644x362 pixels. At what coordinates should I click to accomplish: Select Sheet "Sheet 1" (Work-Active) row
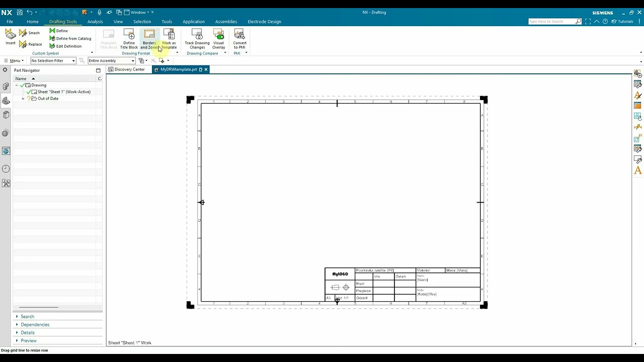[x=64, y=92]
